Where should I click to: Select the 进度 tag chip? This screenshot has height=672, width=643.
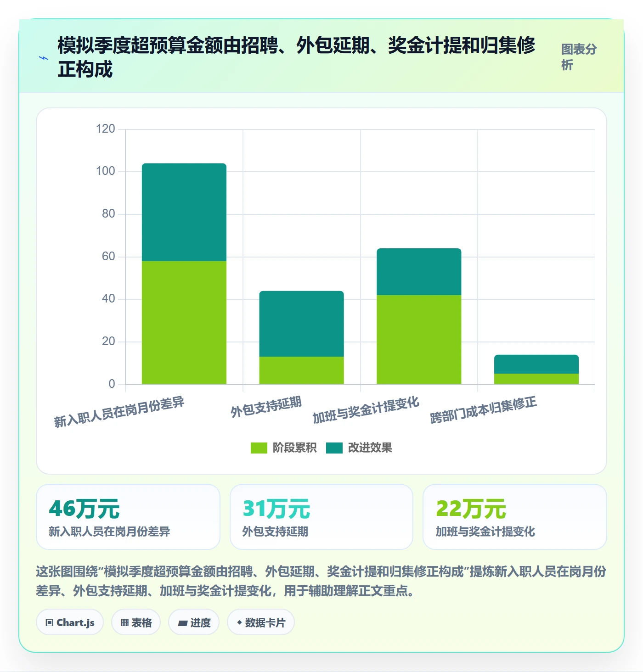[x=194, y=622]
